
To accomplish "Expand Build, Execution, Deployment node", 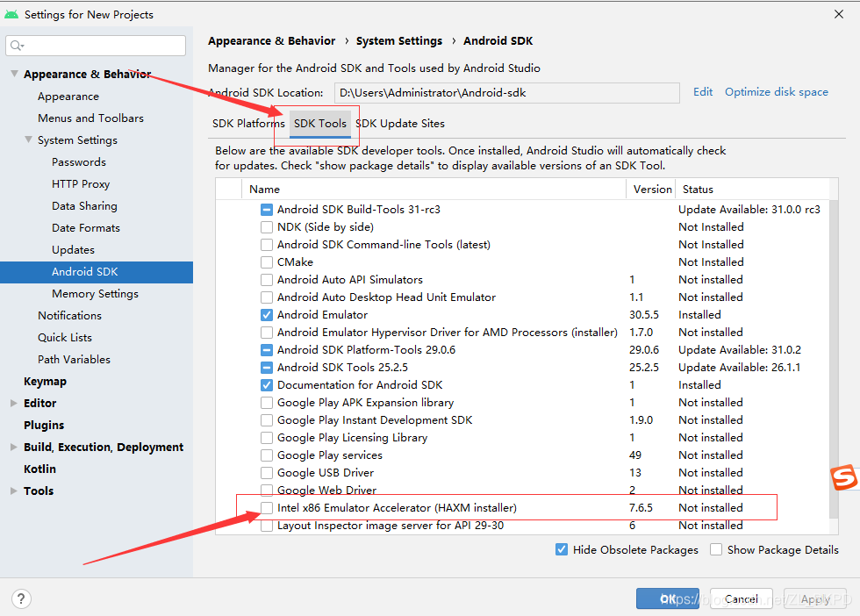I will (x=14, y=447).
